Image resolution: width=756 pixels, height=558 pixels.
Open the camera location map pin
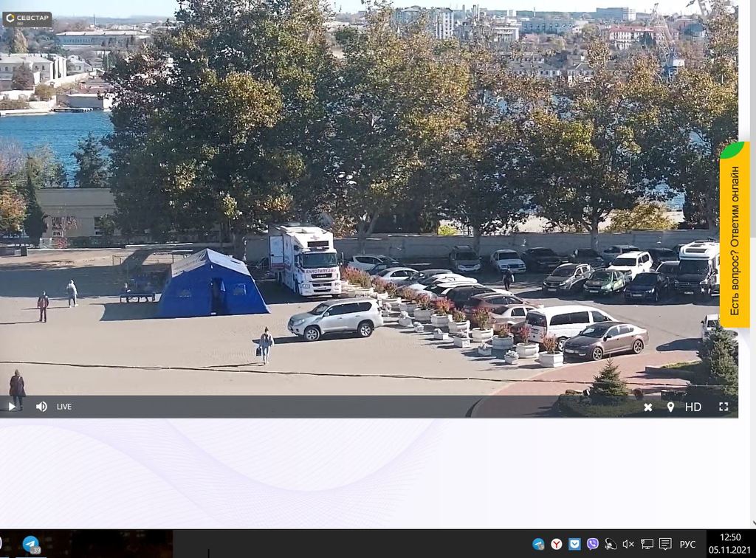(670, 407)
